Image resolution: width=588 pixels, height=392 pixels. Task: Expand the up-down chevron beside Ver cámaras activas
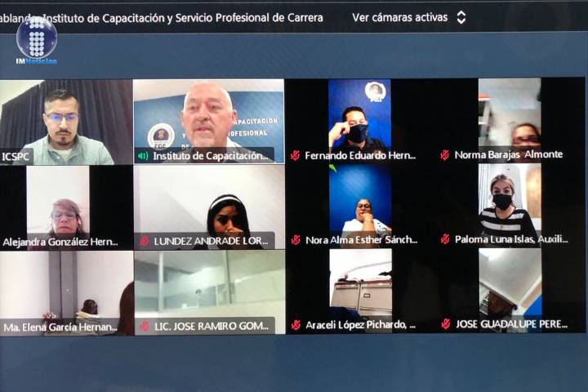461,17
